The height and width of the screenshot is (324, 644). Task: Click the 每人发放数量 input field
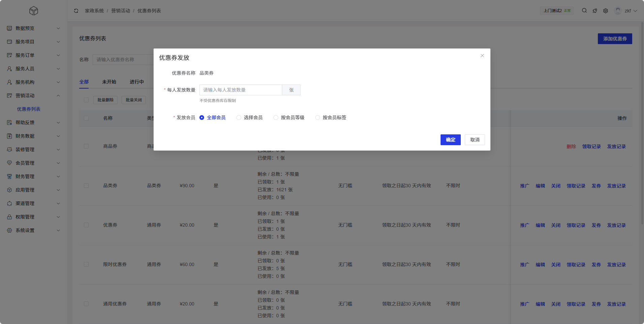coord(240,90)
